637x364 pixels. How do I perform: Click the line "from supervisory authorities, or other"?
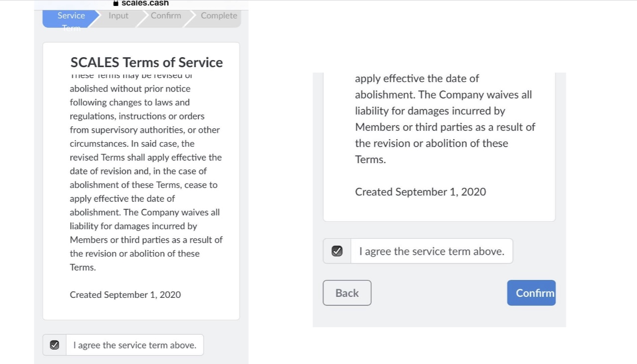tap(144, 130)
